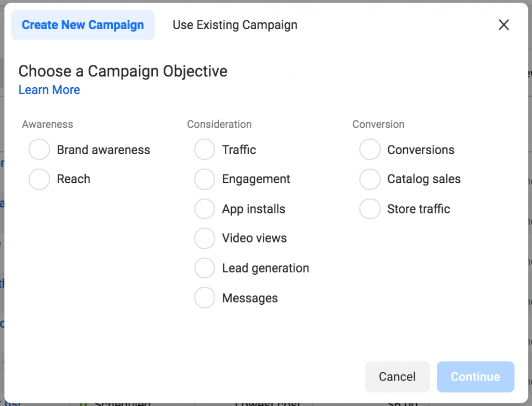Viewport: 532px width, 406px height.
Task: Click the Brand awareness label text
Action: pyautogui.click(x=103, y=150)
